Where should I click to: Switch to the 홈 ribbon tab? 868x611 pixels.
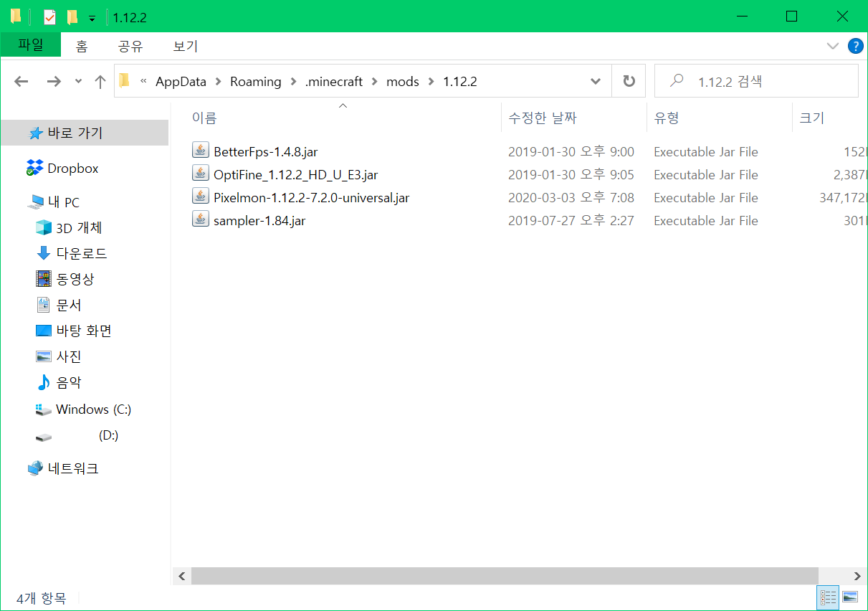[82, 47]
